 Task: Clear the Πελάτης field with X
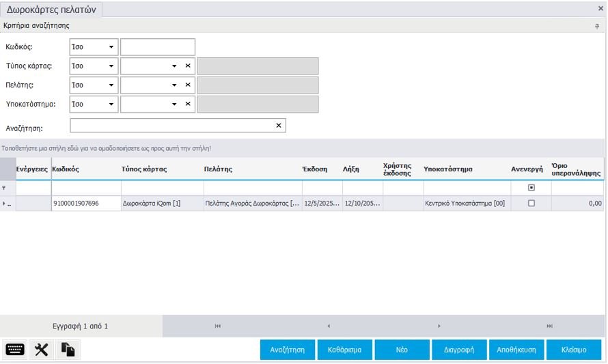click(x=188, y=85)
